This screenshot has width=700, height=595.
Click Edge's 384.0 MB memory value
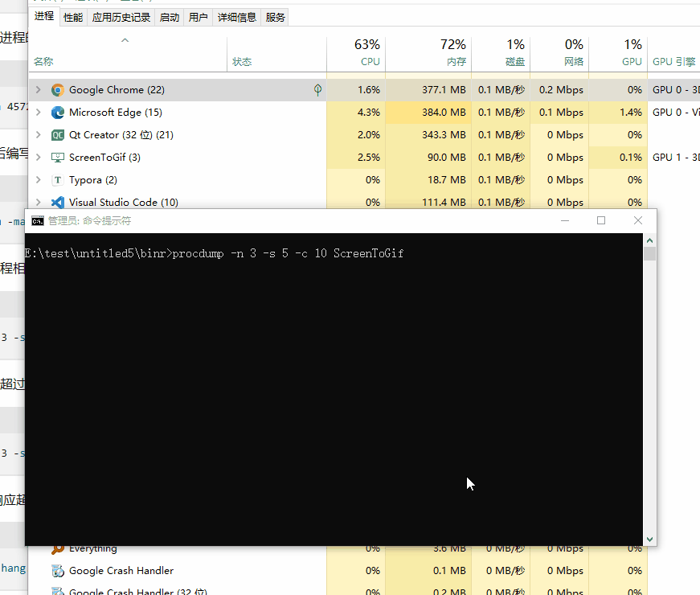pyautogui.click(x=444, y=112)
